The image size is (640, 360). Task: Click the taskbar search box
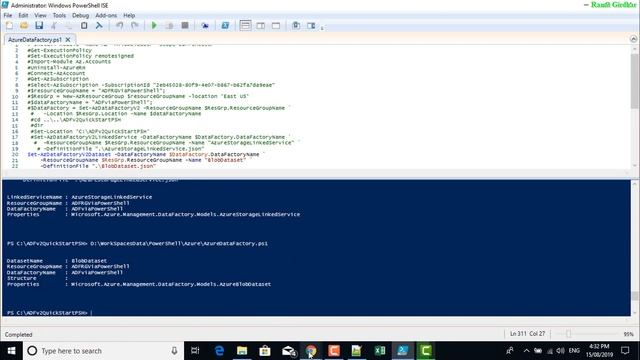103,351
